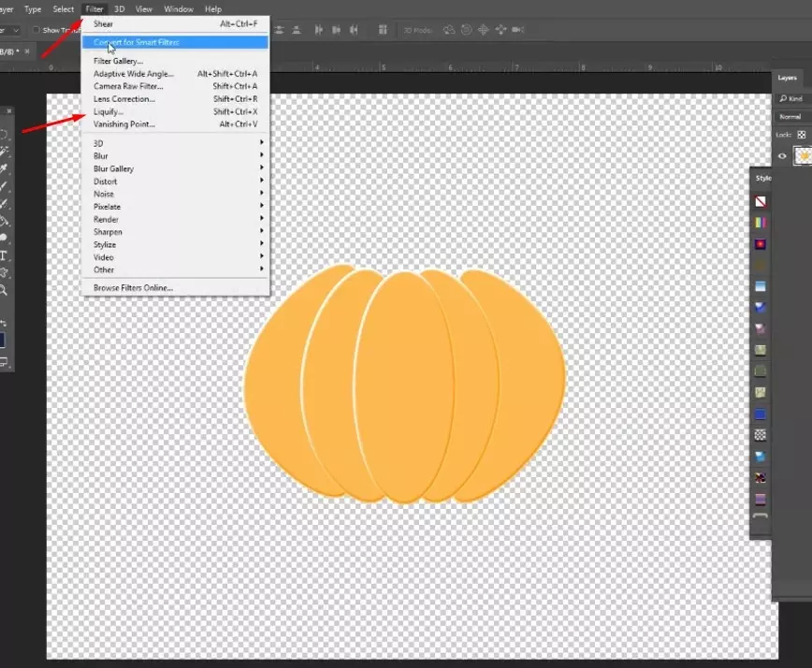Toggle the screen mode button in the toolbox
Viewport: 812px width, 668px height.
[x=4, y=361]
